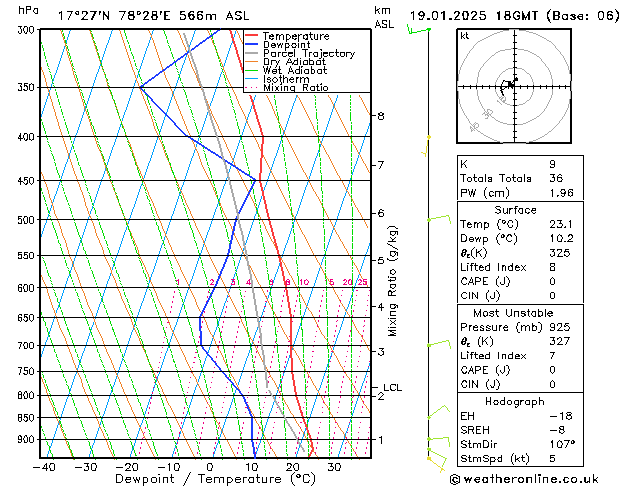Select the vertical Mixing Ratio (g/kg) label
629x486 pixels.
pos(392,281)
